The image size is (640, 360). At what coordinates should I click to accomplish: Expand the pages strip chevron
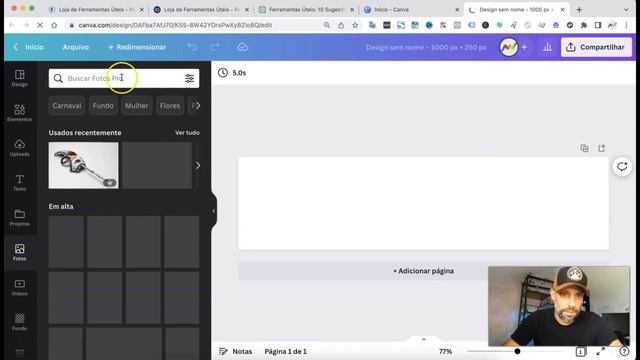423,339
